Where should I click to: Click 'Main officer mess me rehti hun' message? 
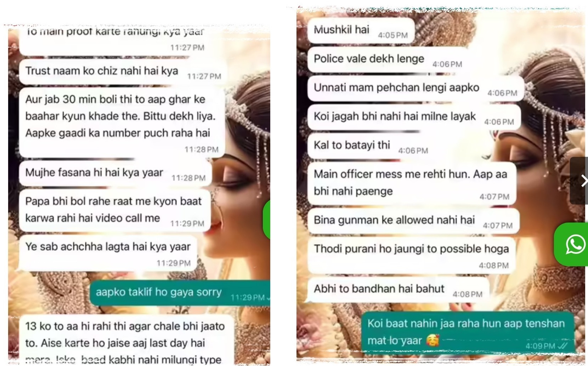412,183
